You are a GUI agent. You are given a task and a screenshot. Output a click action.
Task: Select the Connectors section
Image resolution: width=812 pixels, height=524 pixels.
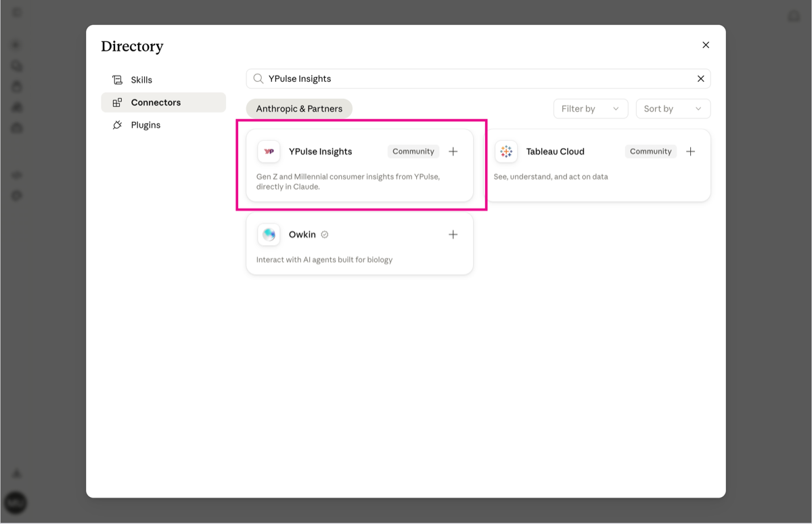[x=163, y=102]
